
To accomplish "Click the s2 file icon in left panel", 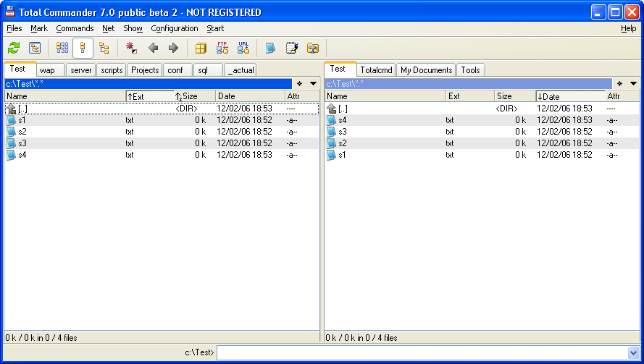I will (11, 132).
